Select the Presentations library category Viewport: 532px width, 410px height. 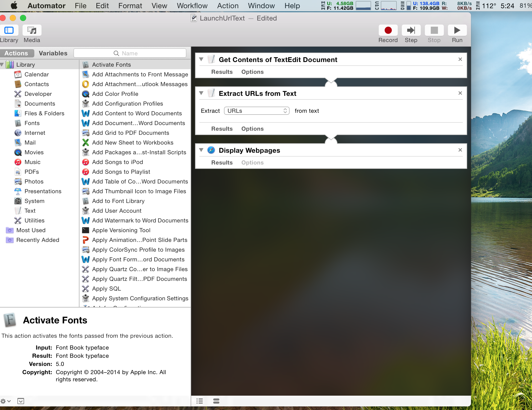(x=43, y=191)
